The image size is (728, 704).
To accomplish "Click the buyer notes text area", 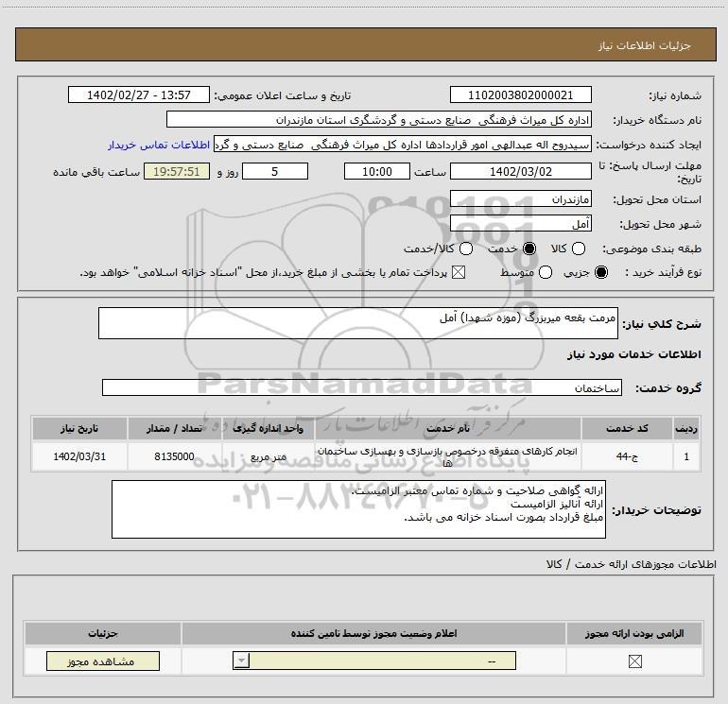I will tap(358, 509).
